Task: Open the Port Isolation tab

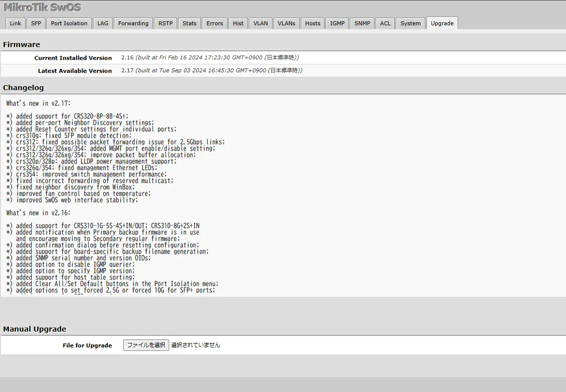Action: [69, 23]
